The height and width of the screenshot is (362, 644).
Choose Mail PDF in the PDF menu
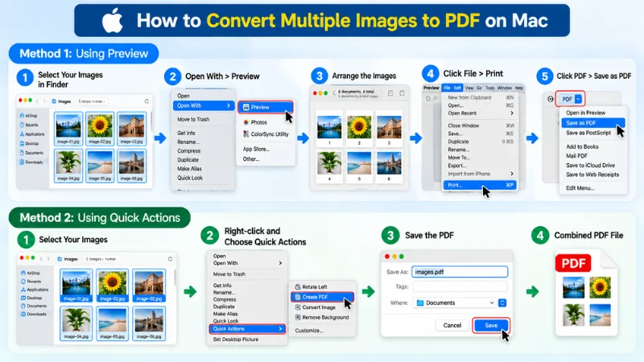click(x=576, y=156)
